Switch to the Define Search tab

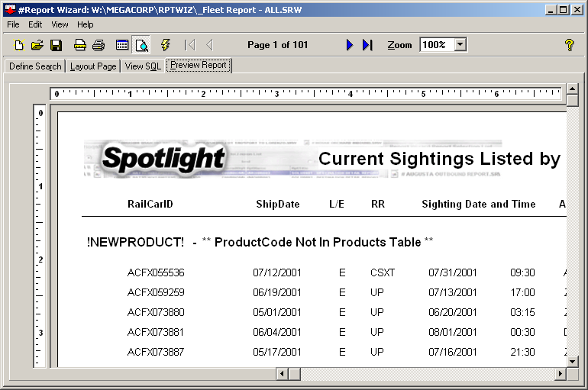coord(34,66)
